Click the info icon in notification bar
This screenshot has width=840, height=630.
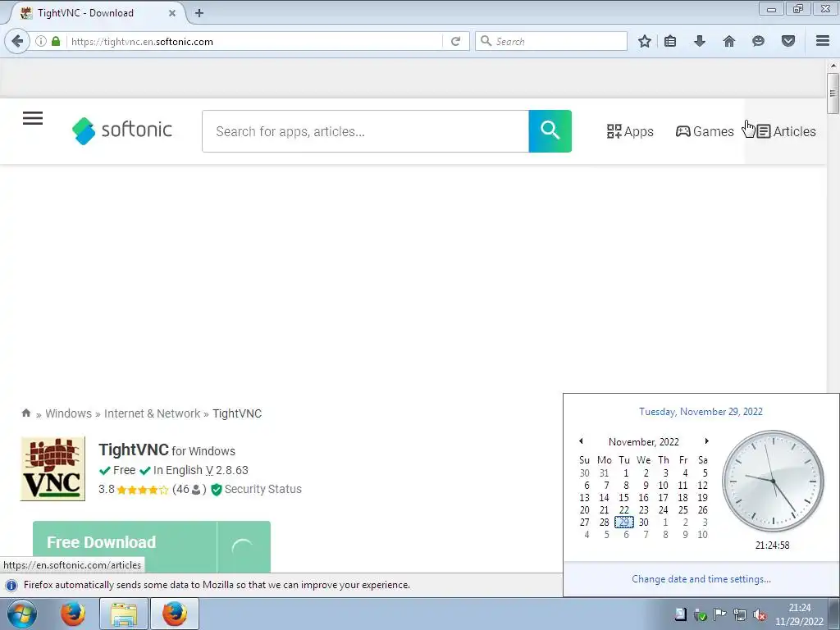[x=11, y=585]
